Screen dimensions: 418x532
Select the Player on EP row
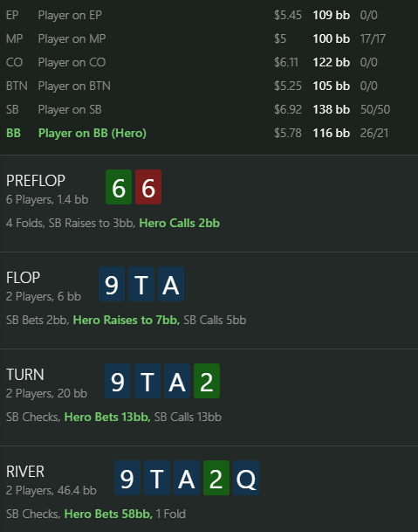coord(209,15)
